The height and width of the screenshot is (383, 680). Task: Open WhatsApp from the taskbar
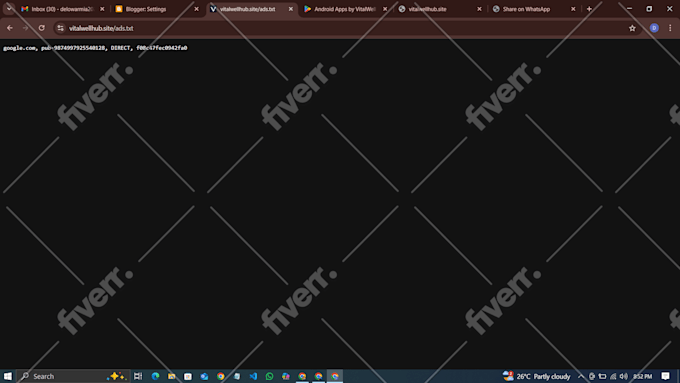[269, 376]
